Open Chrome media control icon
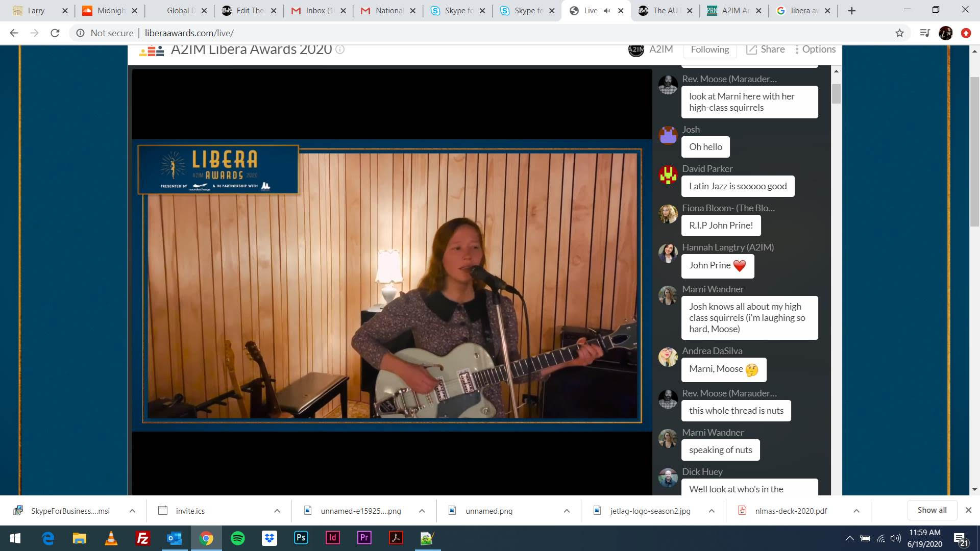The height and width of the screenshot is (551, 980). pyautogui.click(x=924, y=33)
